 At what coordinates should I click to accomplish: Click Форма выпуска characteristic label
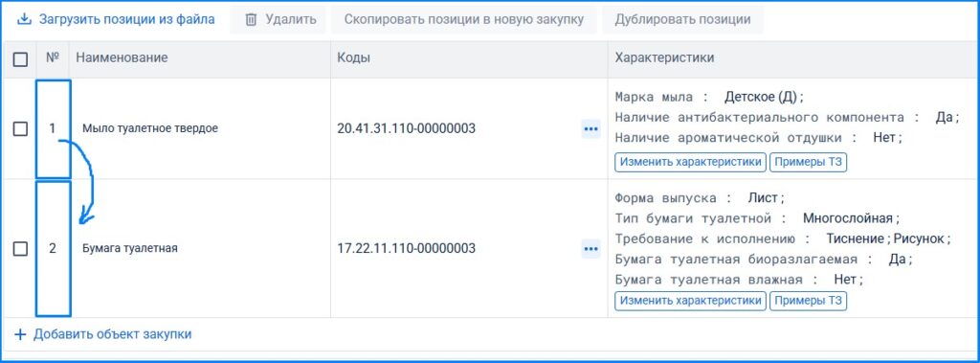pyautogui.click(x=666, y=198)
